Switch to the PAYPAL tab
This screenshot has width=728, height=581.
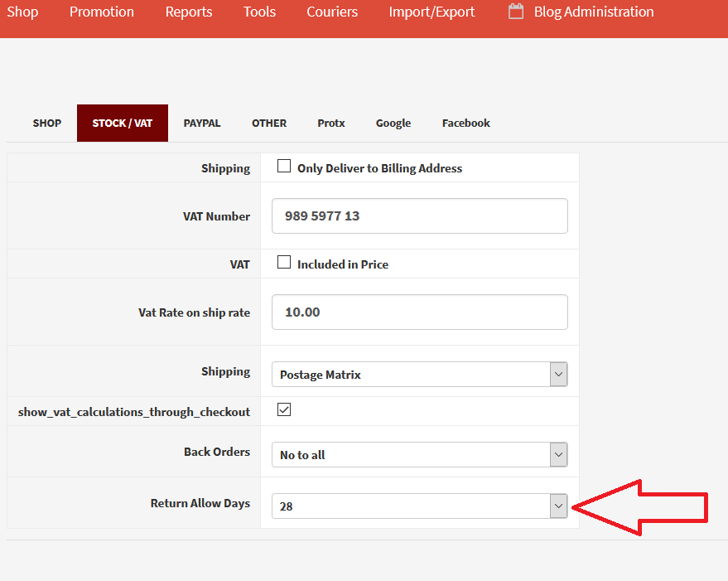tap(202, 123)
